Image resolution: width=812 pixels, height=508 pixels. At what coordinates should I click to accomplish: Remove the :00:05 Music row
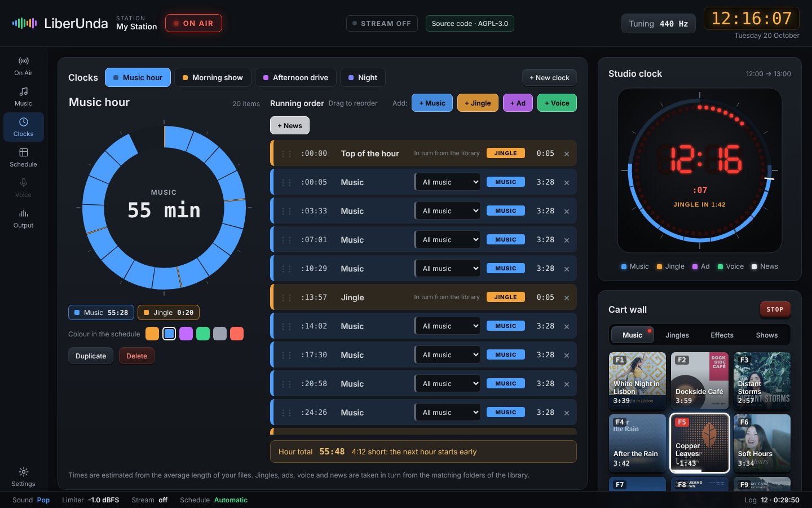[567, 182]
